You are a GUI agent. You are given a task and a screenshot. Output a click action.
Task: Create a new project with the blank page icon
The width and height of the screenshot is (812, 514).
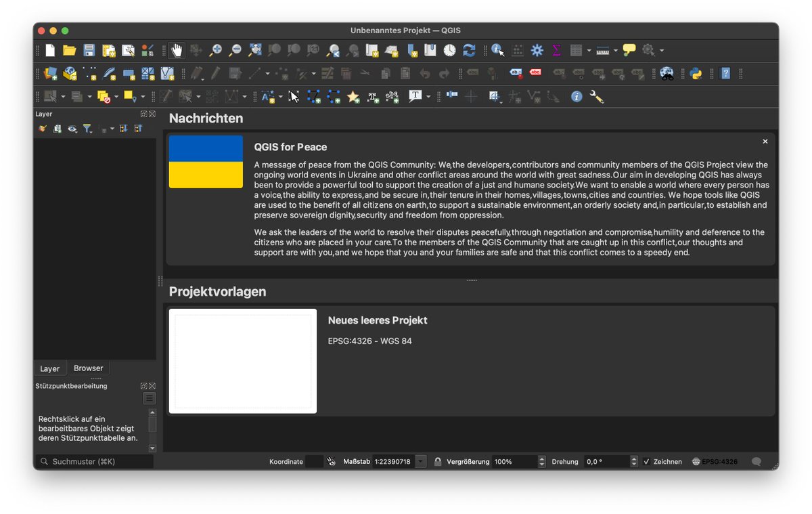(x=50, y=50)
